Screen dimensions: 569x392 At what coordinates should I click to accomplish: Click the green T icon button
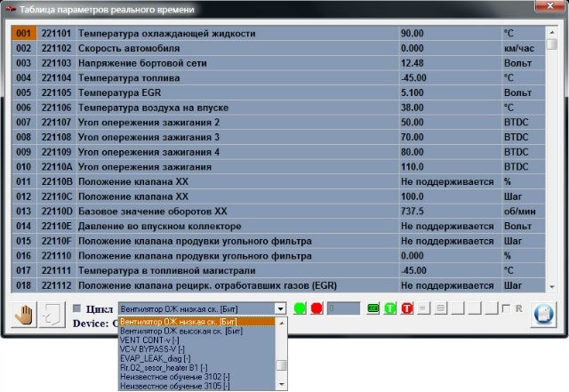pos(389,308)
